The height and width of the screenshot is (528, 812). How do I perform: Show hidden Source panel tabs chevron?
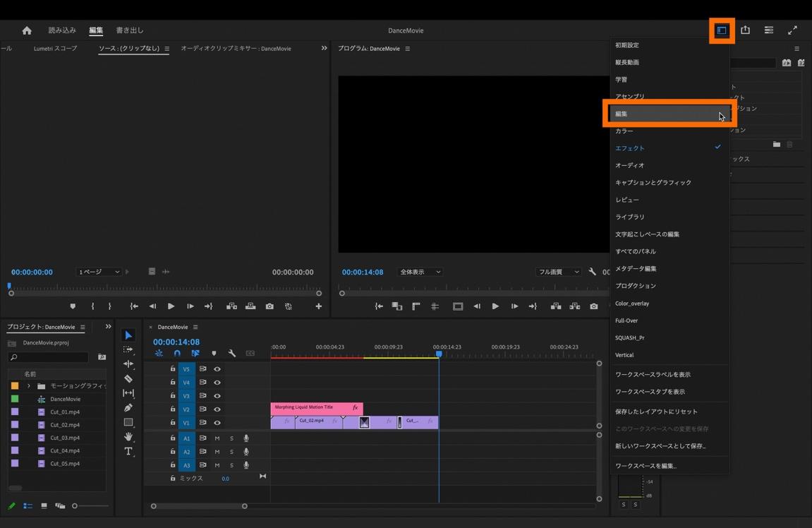point(325,48)
